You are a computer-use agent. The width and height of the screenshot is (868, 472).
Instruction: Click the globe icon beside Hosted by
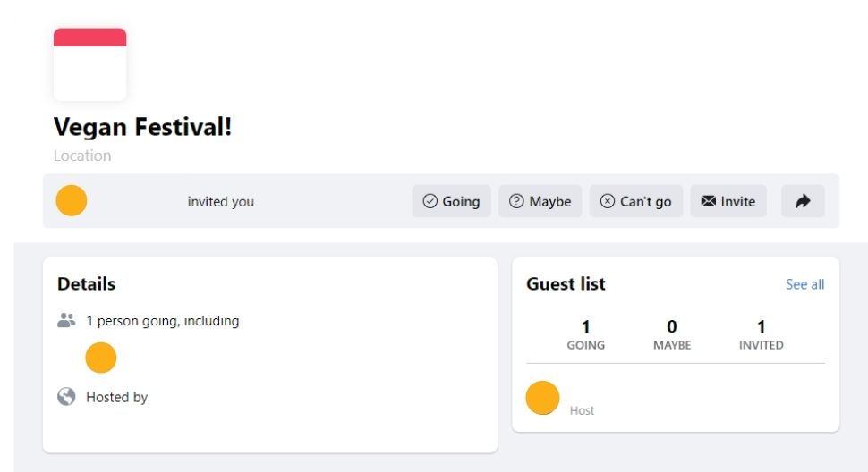pos(66,396)
